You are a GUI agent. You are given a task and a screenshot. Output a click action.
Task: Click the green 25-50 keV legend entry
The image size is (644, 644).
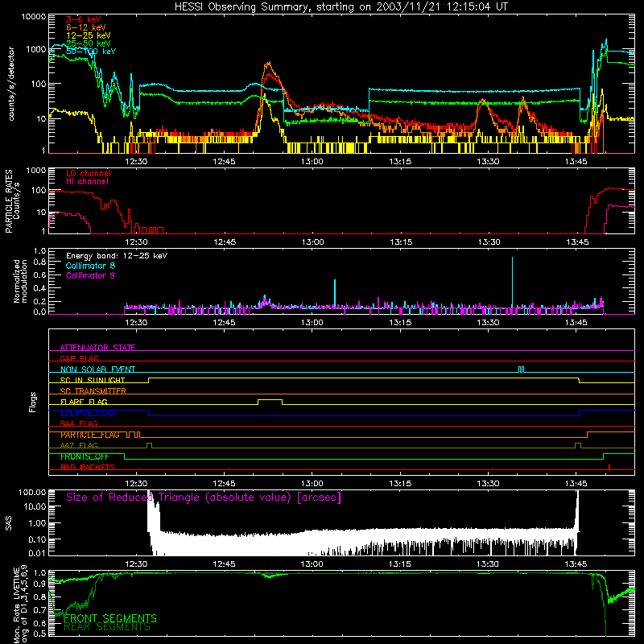pyautogui.click(x=89, y=43)
